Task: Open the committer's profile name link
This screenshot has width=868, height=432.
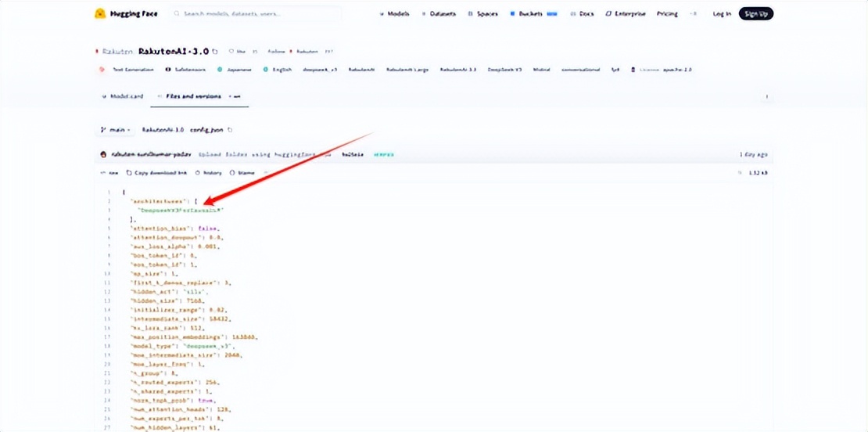Action: (151, 154)
